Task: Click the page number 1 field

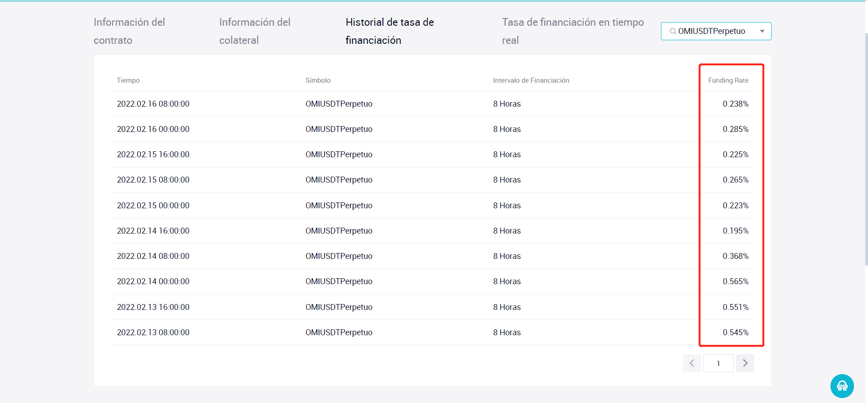Action: [718, 363]
